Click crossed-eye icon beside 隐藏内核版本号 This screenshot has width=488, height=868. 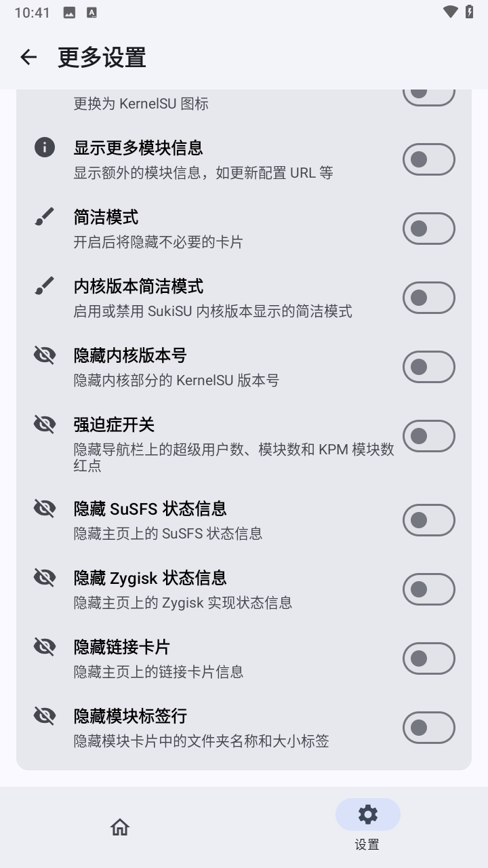coord(45,355)
